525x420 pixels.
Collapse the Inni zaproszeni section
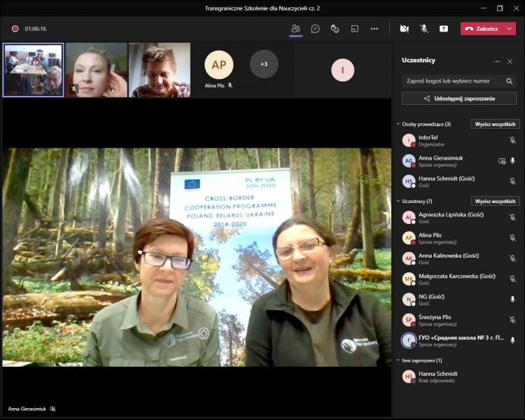(398, 360)
